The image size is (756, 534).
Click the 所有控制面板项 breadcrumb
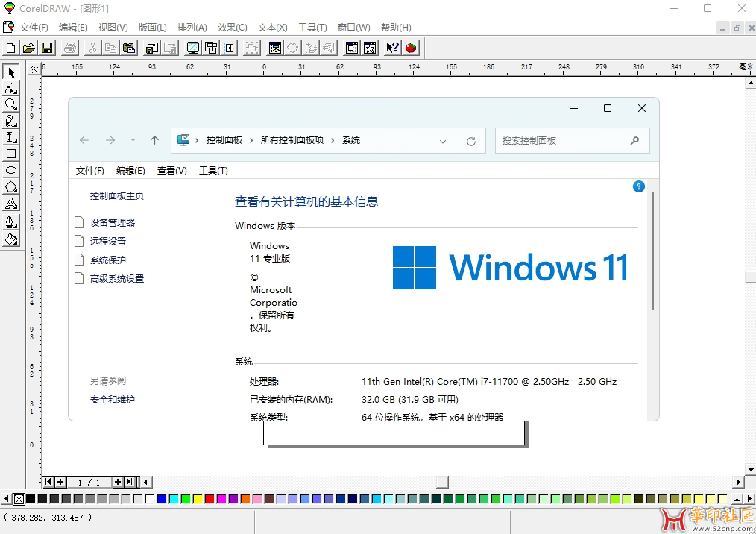pyautogui.click(x=292, y=140)
